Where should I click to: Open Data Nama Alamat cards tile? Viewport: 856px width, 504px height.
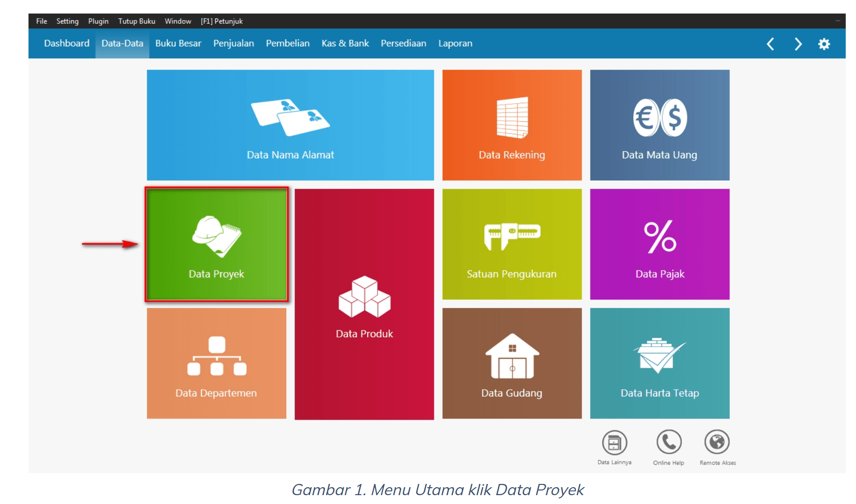click(x=290, y=125)
